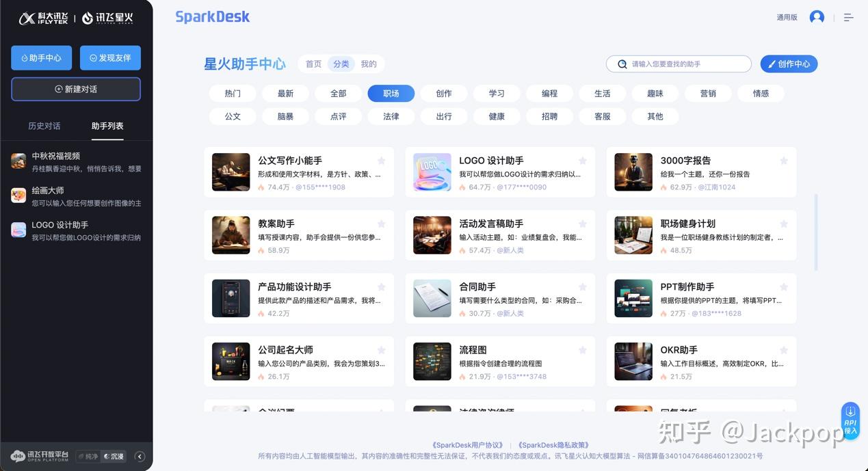Viewport: 868px width, 471px height.
Task: Select the 全部 category
Action: click(x=339, y=94)
